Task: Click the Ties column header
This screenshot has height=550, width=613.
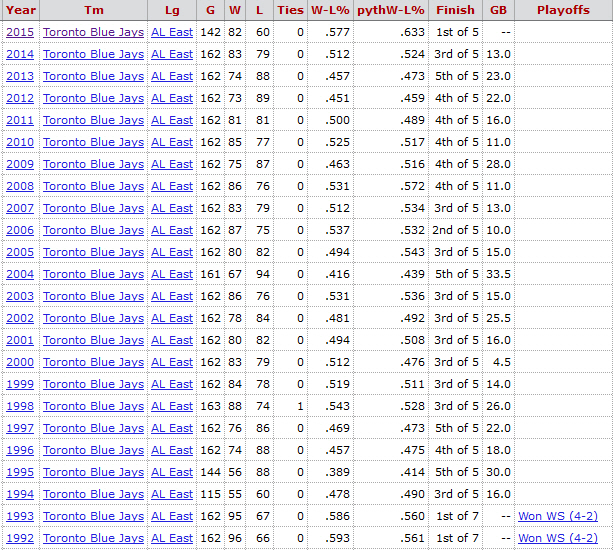Action: tap(290, 10)
